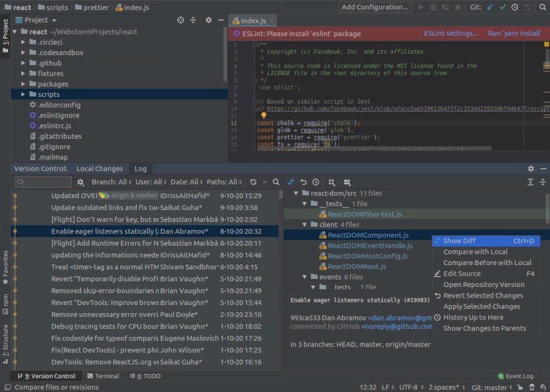Choose Compare with Local menu item
Image resolution: width=550 pixels, height=392 pixels.
tap(486, 252)
